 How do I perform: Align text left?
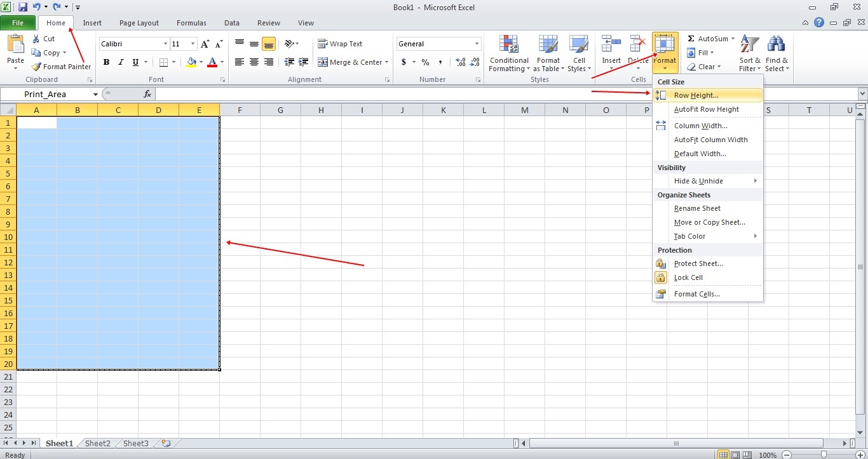[x=240, y=62]
